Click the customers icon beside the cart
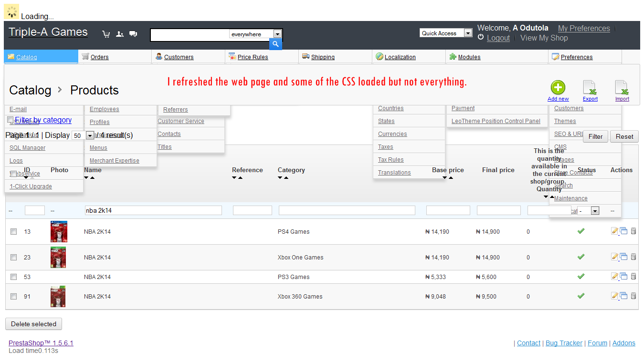 point(120,34)
